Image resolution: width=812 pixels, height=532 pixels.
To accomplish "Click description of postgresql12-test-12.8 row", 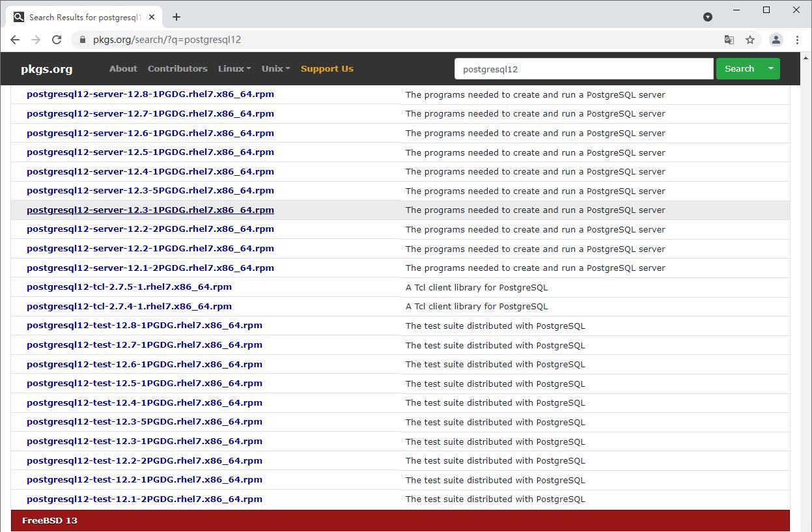I will [x=496, y=326].
